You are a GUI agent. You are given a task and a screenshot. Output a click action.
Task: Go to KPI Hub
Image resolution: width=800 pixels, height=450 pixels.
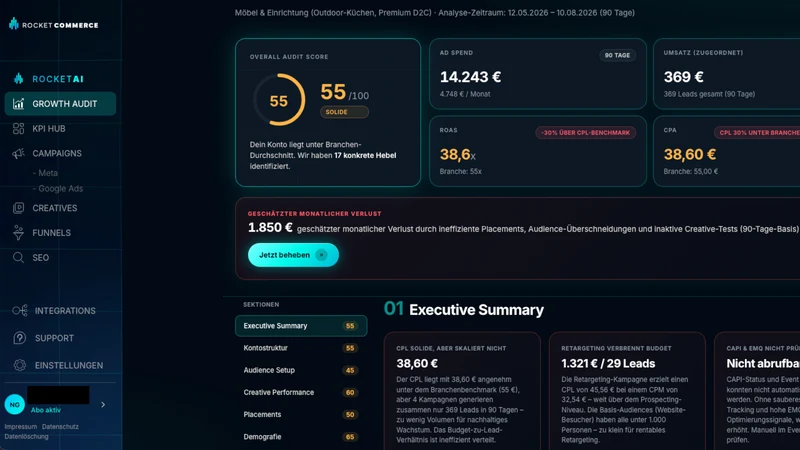pos(48,129)
